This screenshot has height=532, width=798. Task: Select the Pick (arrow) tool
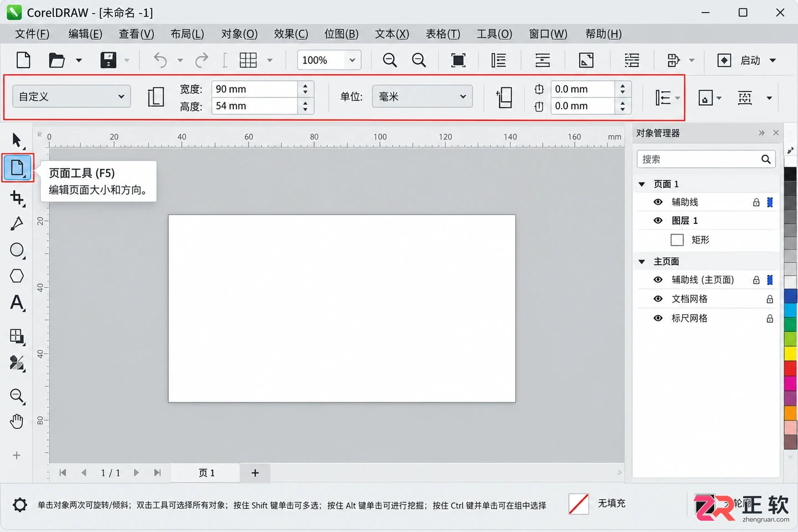[x=17, y=140]
